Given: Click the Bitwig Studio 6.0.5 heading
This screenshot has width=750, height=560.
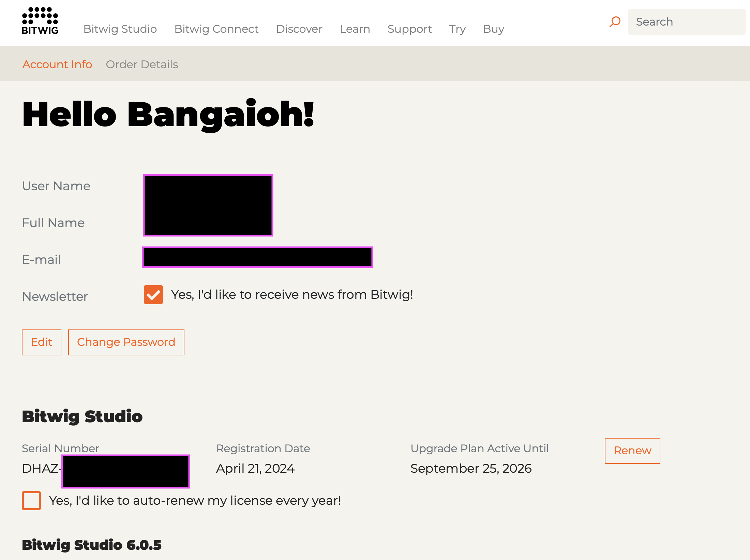Looking at the screenshot, I should pyautogui.click(x=92, y=545).
